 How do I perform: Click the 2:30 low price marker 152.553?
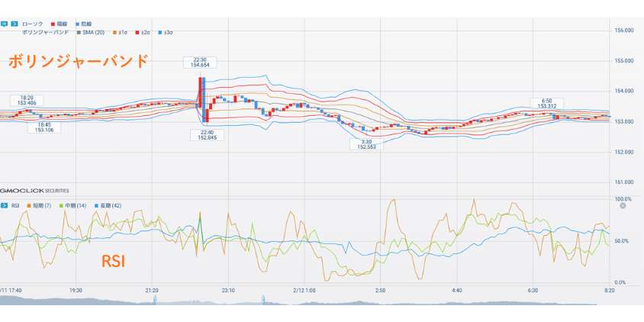[365, 143]
